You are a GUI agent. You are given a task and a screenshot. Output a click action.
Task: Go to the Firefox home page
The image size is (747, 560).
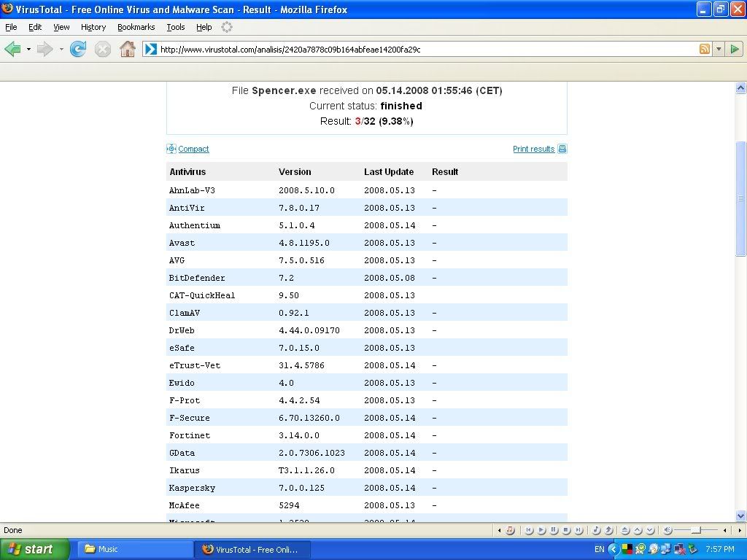(x=128, y=50)
